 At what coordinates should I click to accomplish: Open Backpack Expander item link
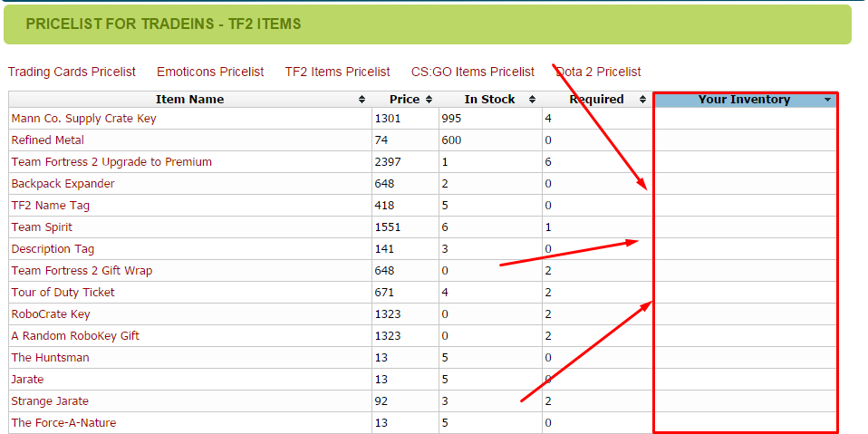click(x=63, y=184)
